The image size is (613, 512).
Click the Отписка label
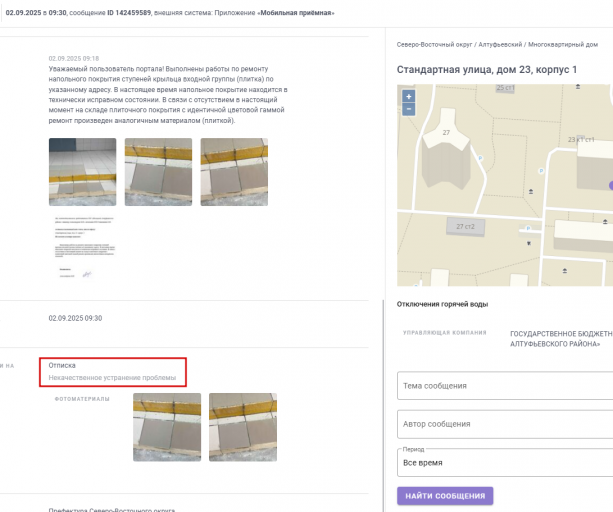[62, 365]
